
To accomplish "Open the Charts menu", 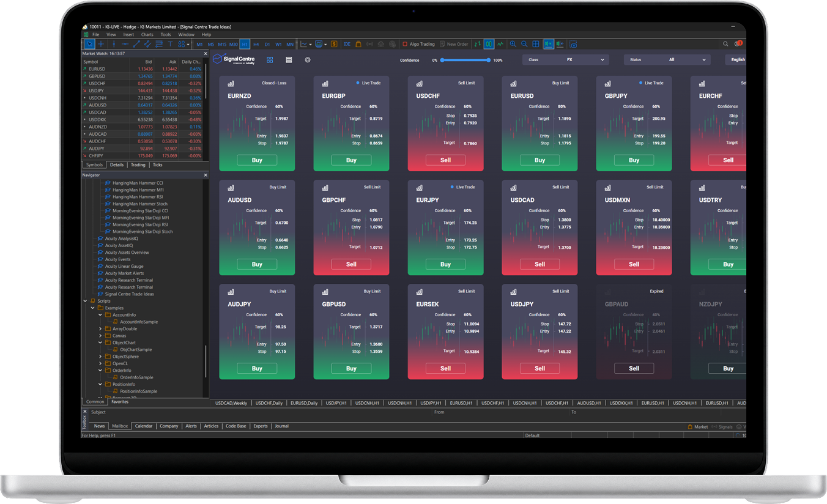I will click(x=147, y=35).
